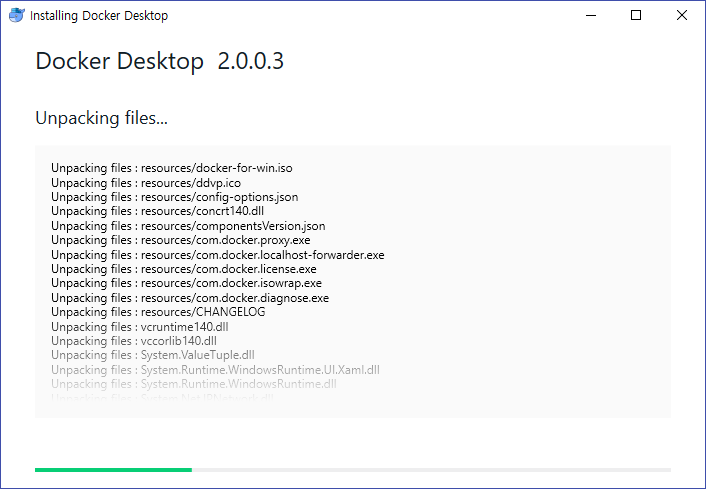Select the resources/docker-for-win.iso log line
Viewport: 706px width, 489px height.
(172, 168)
